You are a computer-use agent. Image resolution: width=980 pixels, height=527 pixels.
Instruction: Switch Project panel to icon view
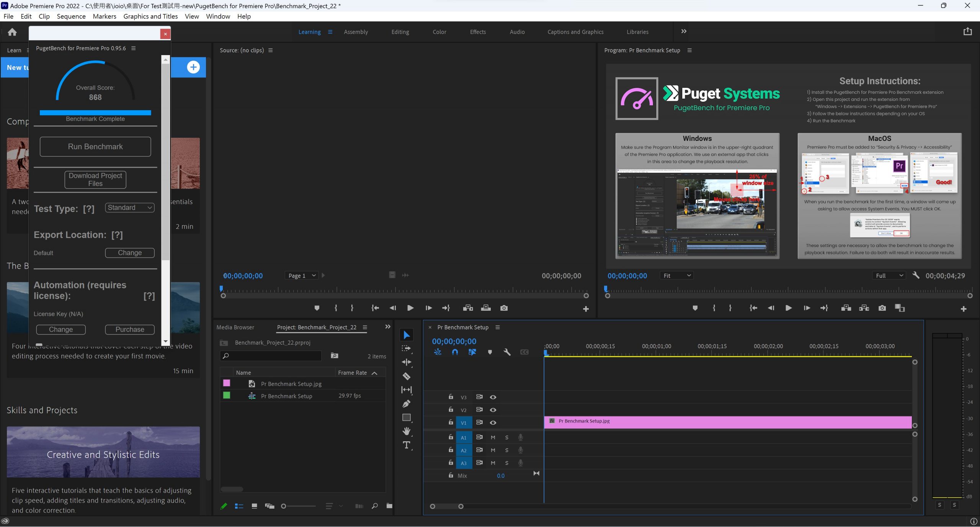tap(254, 506)
